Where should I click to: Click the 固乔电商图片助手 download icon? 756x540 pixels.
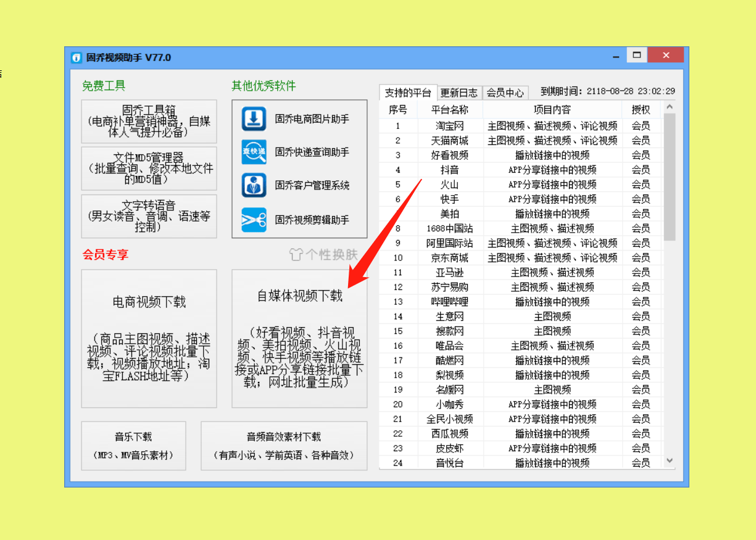[254, 119]
